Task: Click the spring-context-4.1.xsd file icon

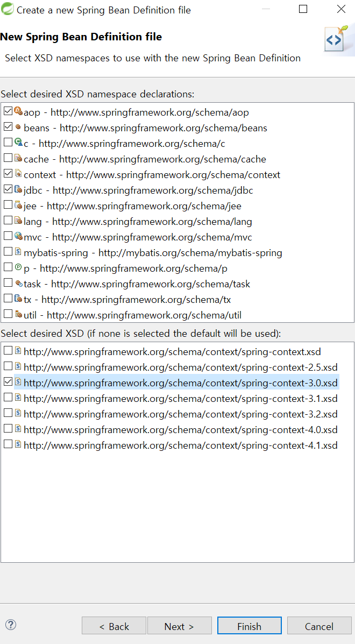Action: [18, 445]
